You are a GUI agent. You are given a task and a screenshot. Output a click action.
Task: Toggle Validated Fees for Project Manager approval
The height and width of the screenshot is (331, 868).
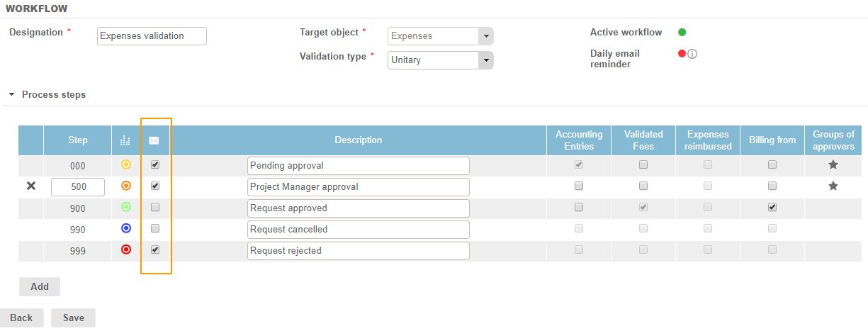tap(643, 186)
